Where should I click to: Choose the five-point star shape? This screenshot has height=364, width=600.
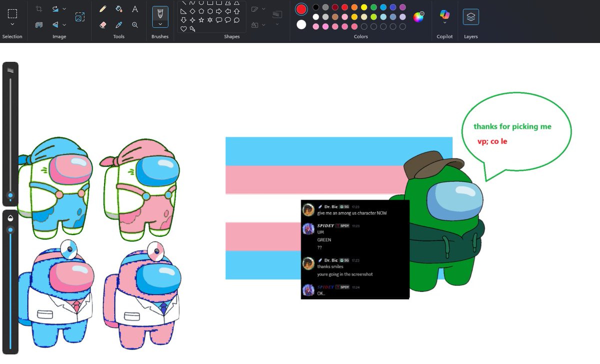tap(201, 20)
